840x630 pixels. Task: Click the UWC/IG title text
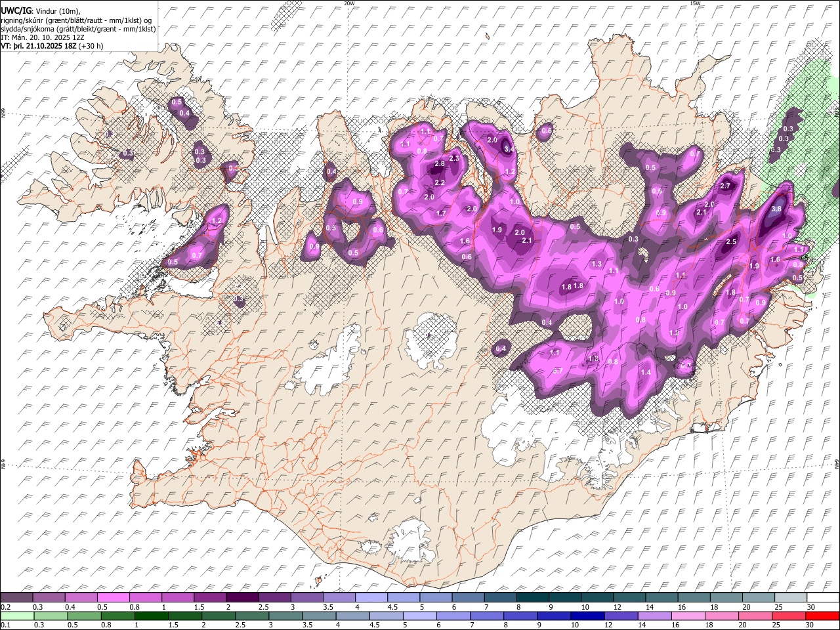pyautogui.click(x=16, y=10)
